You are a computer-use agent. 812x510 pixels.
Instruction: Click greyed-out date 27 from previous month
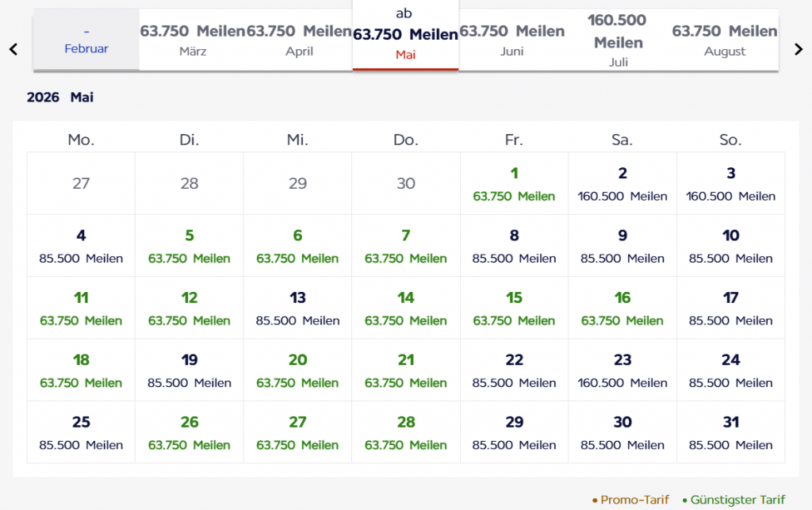pyautogui.click(x=81, y=183)
